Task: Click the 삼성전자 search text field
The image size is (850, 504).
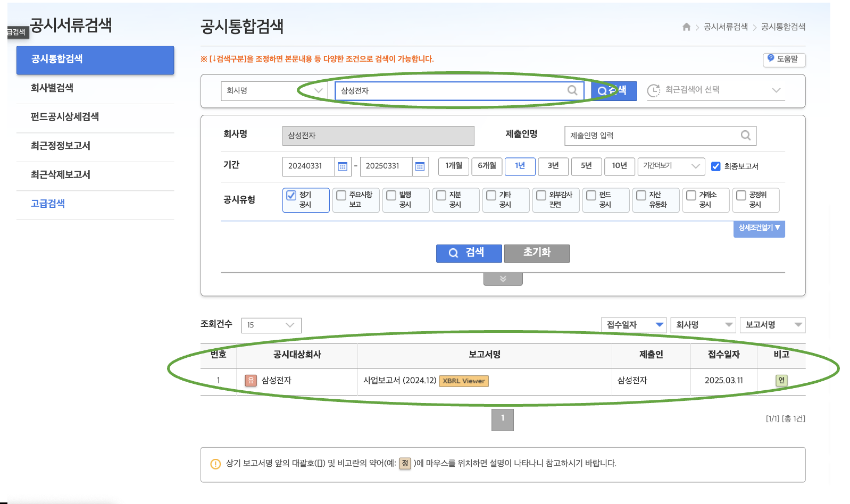Action: 460,90
